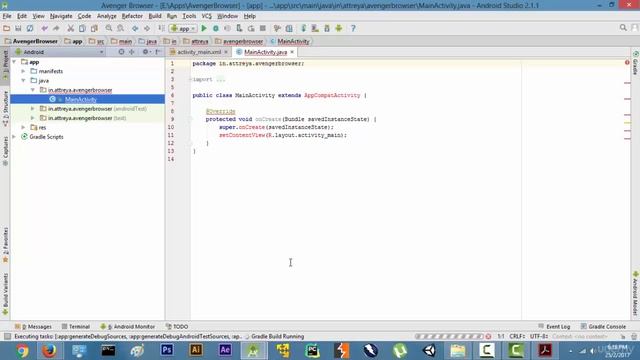Open After Effects from the taskbar
Viewport: 640px width, 360px height.
[225, 350]
